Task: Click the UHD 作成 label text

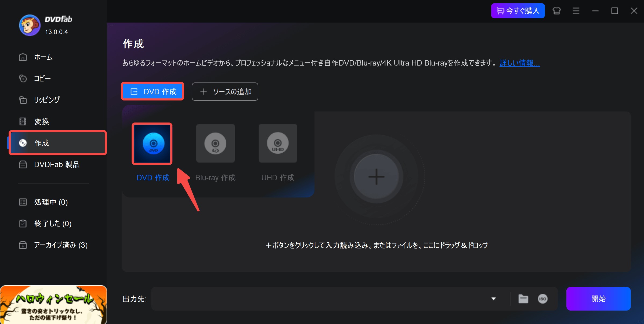Action: (278, 178)
